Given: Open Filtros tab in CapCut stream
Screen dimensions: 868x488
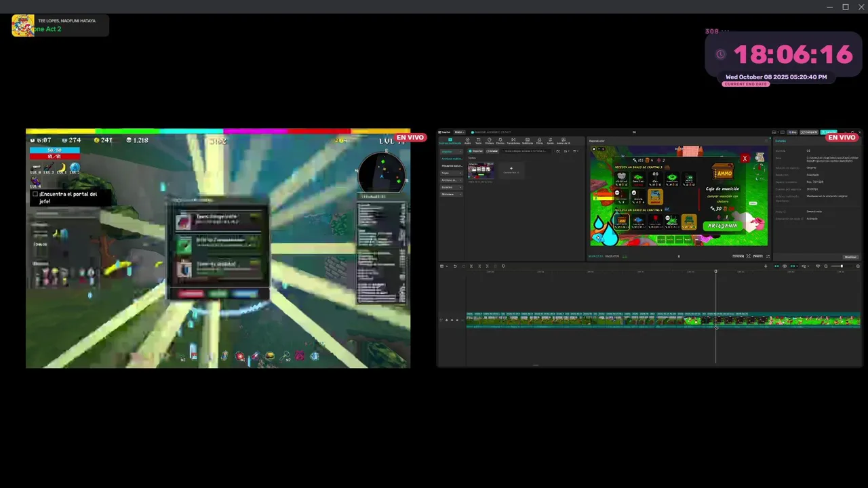Looking at the screenshot, I should pyautogui.click(x=539, y=140).
